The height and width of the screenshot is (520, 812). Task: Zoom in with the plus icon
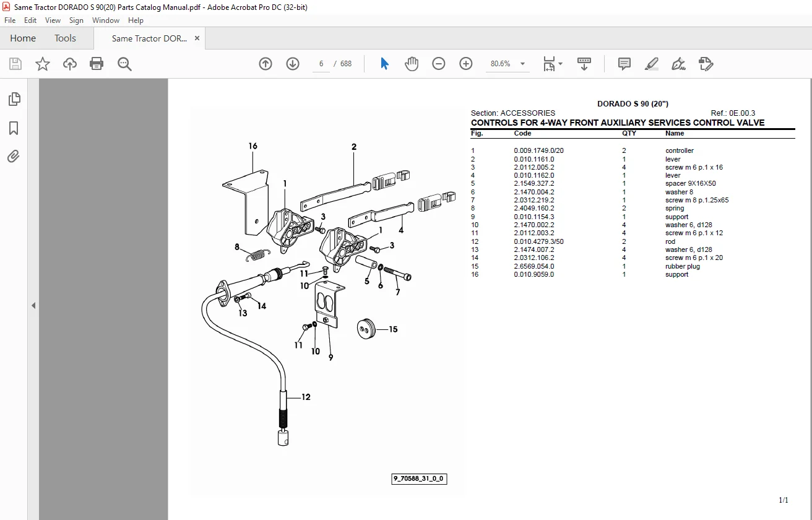pos(466,64)
